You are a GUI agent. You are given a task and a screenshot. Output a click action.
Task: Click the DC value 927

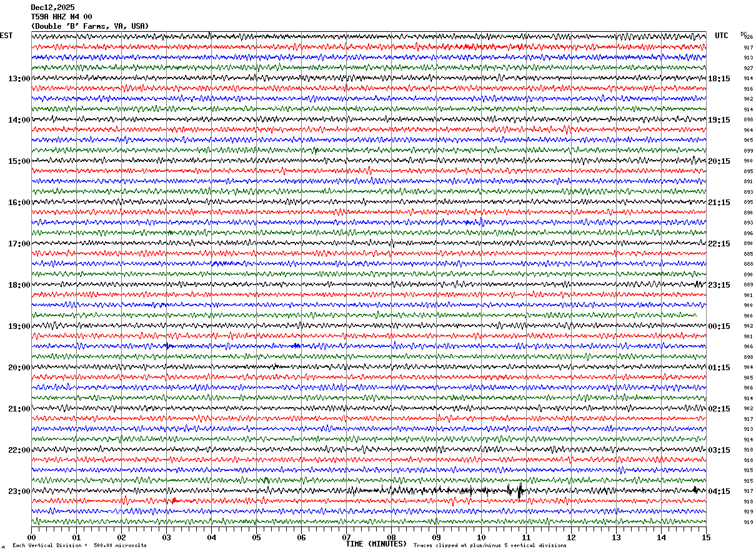click(748, 68)
